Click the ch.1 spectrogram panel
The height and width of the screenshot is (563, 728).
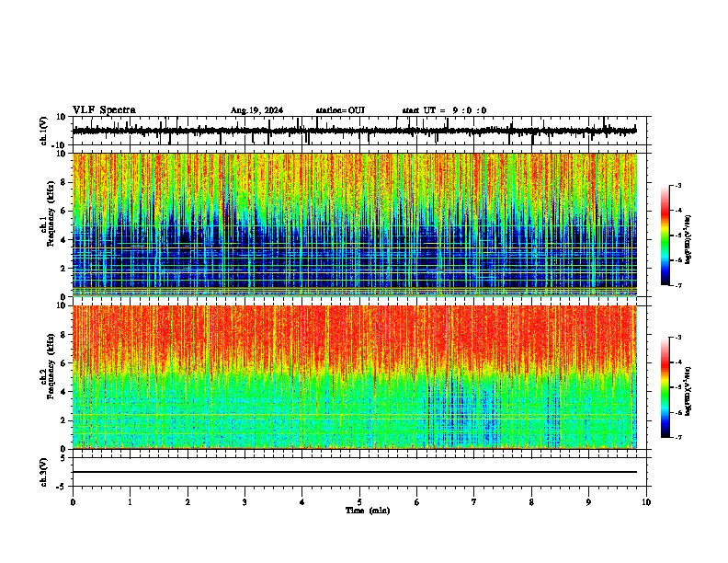point(355,224)
